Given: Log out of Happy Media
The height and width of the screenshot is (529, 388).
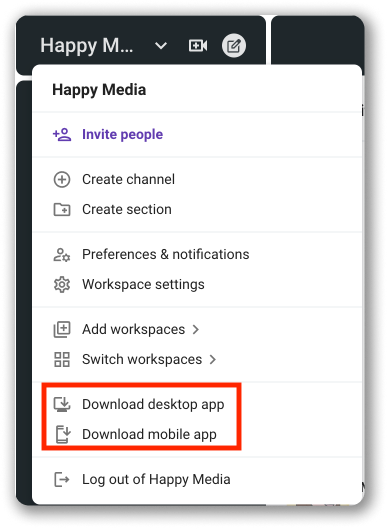Looking at the screenshot, I should click(156, 479).
